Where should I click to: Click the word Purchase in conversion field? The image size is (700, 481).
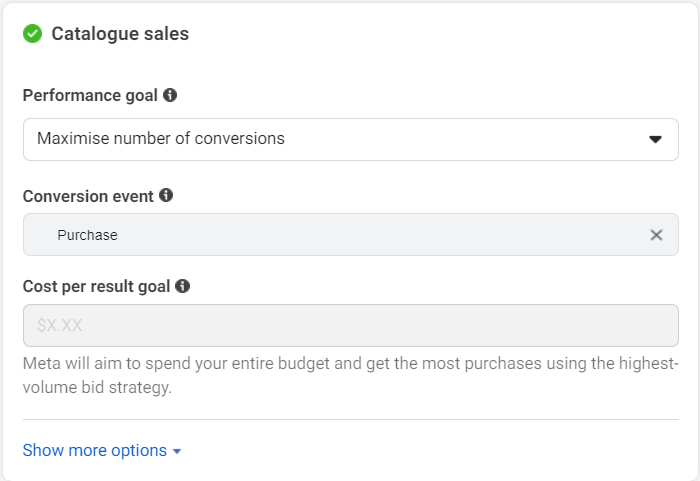88,235
